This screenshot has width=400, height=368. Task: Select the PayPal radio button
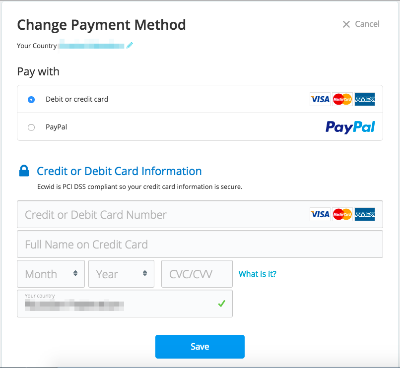pyautogui.click(x=31, y=127)
